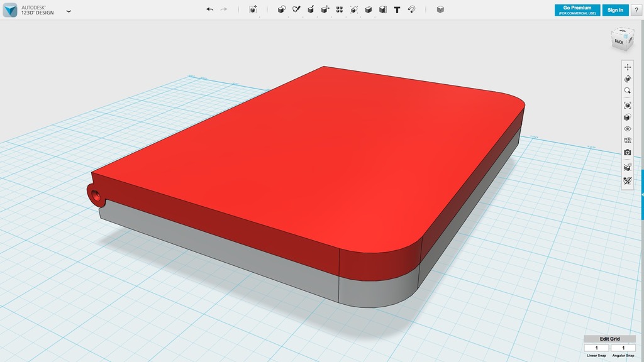The width and height of the screenshot is (644, 362).
Task: Click the Sign In button
Action: click(x=614, y=9)
